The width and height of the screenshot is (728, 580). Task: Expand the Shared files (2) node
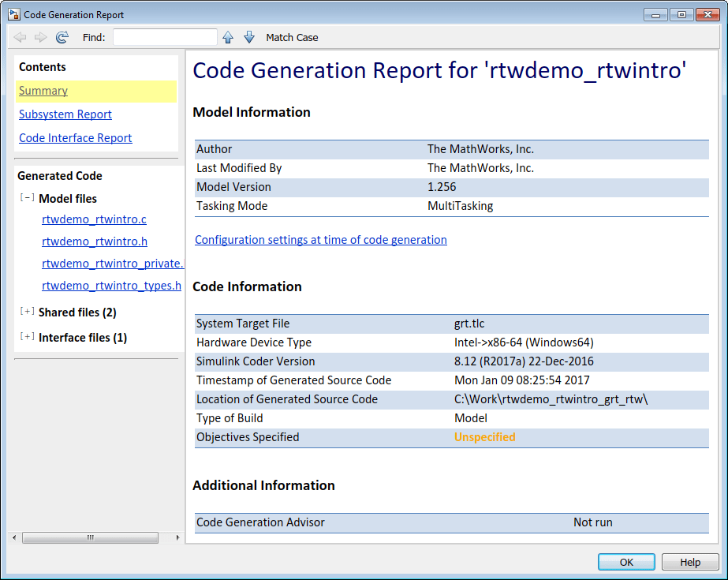(x=27, y=312)
